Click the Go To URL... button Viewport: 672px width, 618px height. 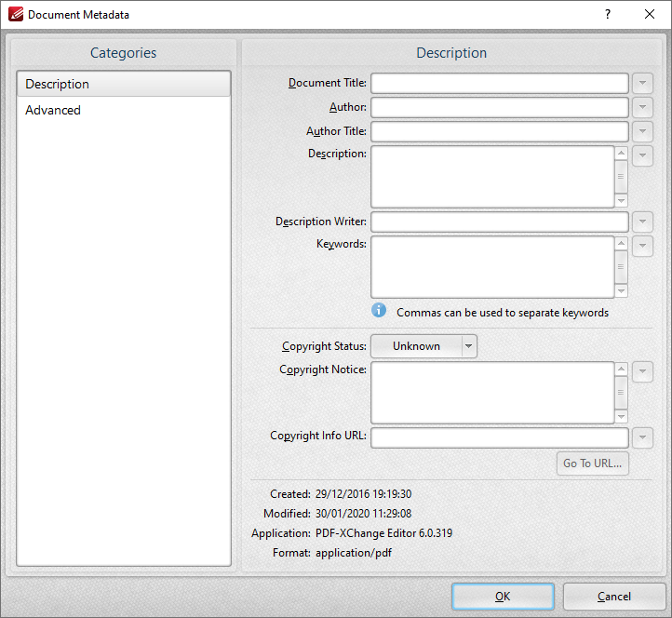(593, 463)
